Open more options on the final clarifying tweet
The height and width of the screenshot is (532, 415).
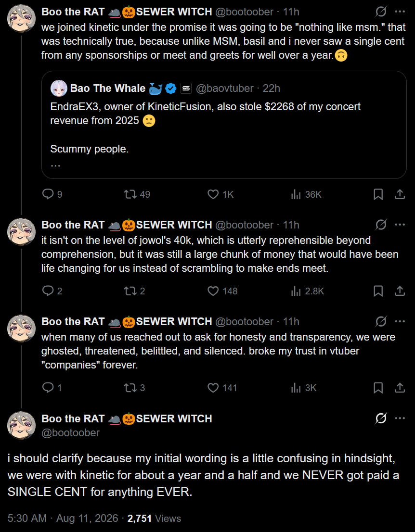400,418
